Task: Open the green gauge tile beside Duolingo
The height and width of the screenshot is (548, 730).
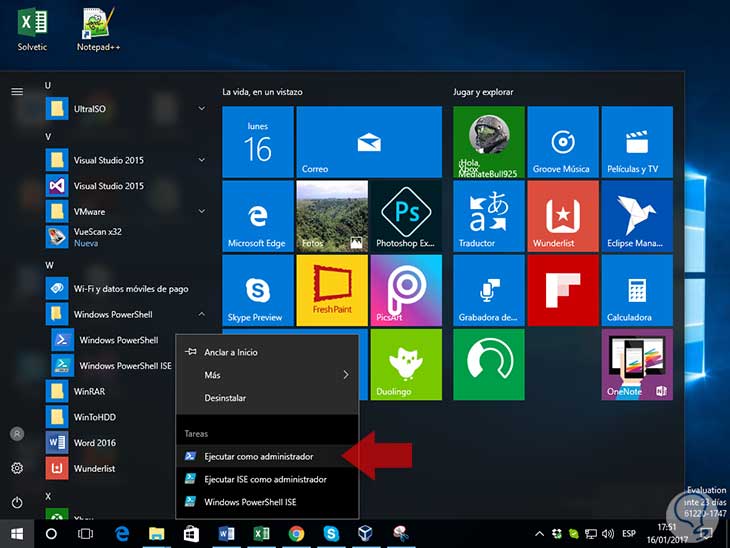Action: pyautogui.click(x=489, y=364)
